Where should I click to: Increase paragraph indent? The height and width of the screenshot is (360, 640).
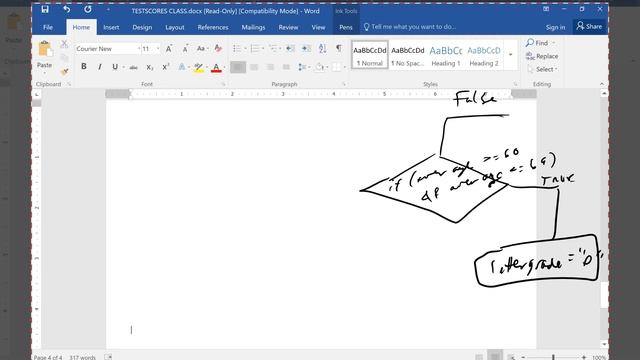click(306, 49)
